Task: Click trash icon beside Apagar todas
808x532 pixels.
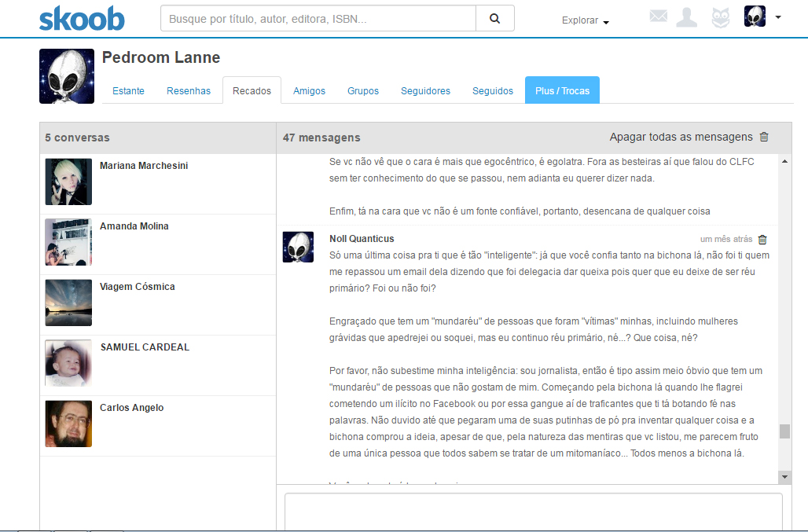Action: coord(764,137)
